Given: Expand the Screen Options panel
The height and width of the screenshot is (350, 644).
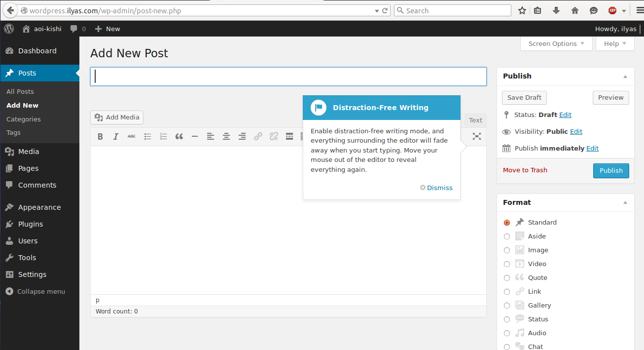Looking at the screenshot, I should click(x=556, y=43).
